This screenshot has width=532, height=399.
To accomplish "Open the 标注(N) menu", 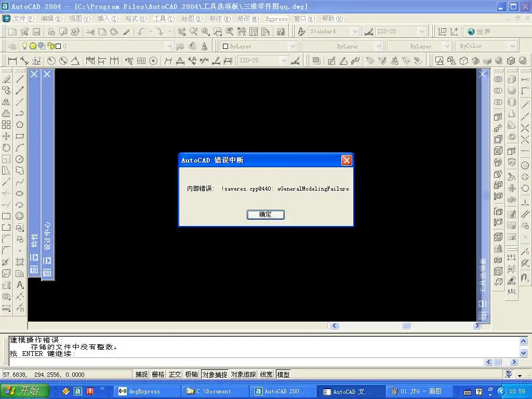I will (220, 19).
